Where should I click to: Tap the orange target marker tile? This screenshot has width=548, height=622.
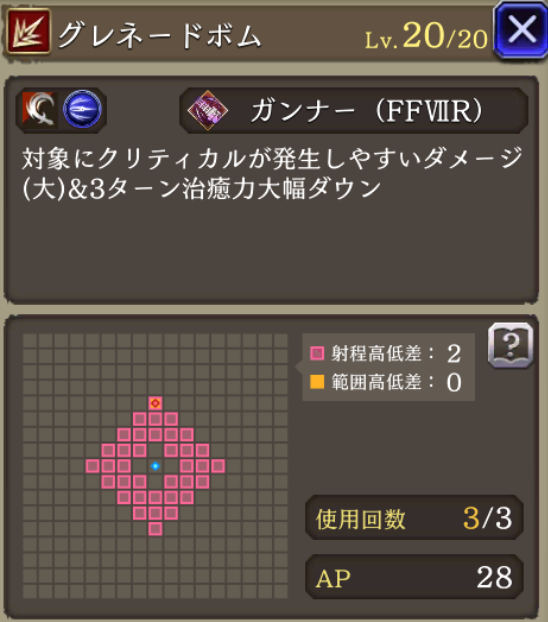tap(155, 403)
